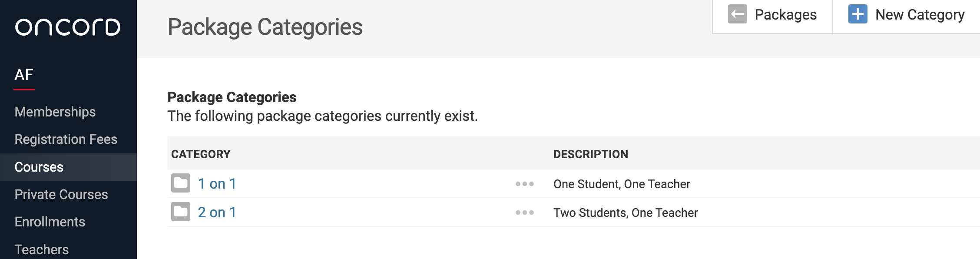This screenshot has height=259, width=980.
Task: Click the CATEGORY column header
Action: coord(201,154)
